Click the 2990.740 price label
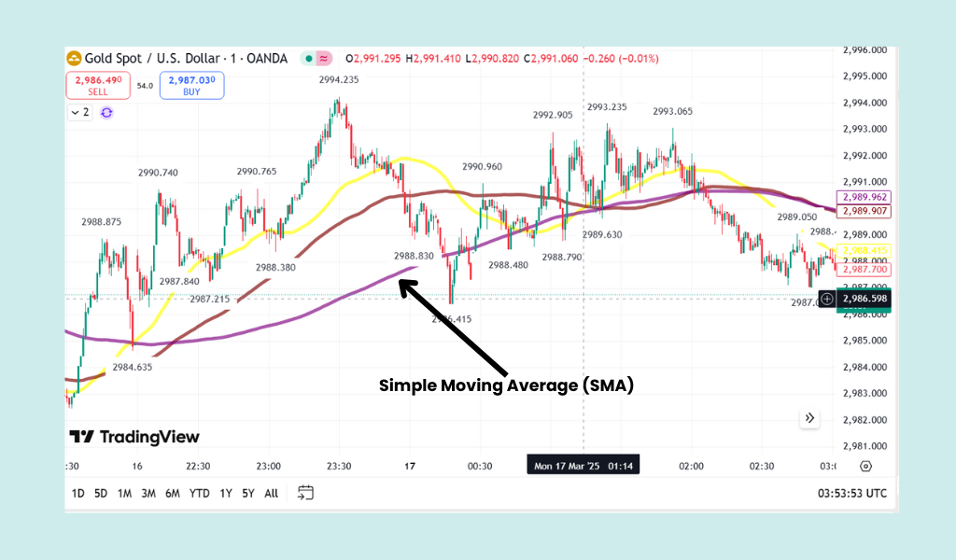Viewport: 956px width, 560px height. (x=158, y=173)
